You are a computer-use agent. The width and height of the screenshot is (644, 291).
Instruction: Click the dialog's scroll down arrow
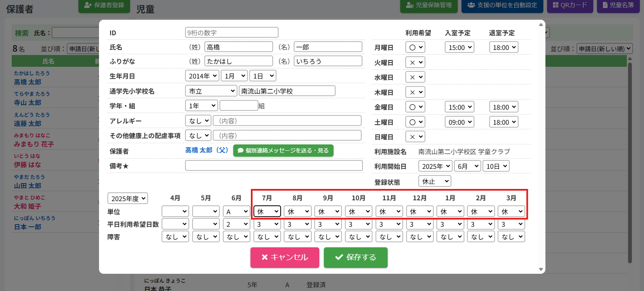(541, 269)
